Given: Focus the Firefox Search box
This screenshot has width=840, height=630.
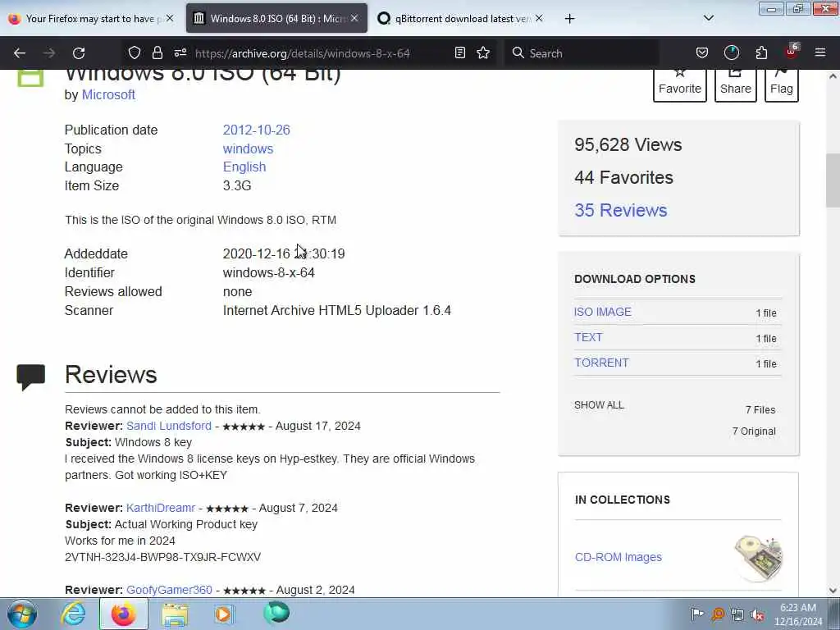Looking at the screenshot, I should 582,53.
